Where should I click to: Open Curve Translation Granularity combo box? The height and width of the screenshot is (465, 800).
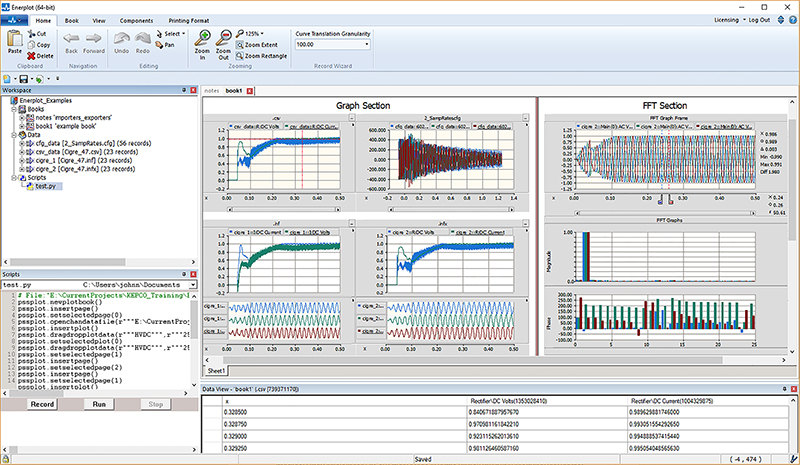click(x=368, y=45)
